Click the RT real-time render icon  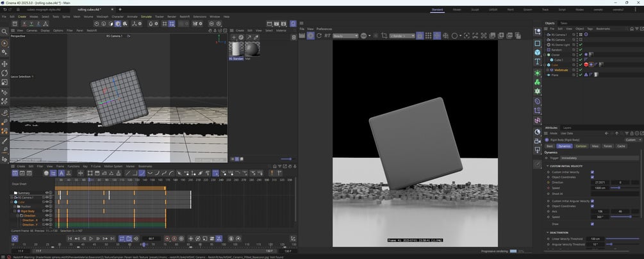(327, 36)
